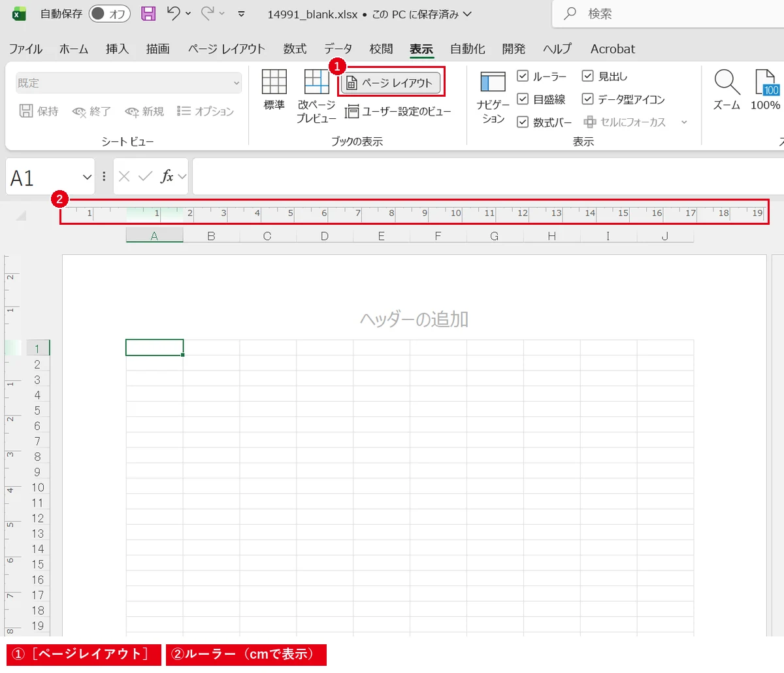Open the ファイル tab
This screenshot has width=784, height=673.
pos(25,49)
